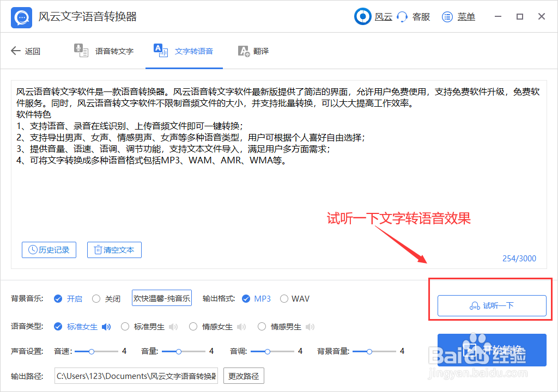Click 清空文本 to clear text

(114, 250)
